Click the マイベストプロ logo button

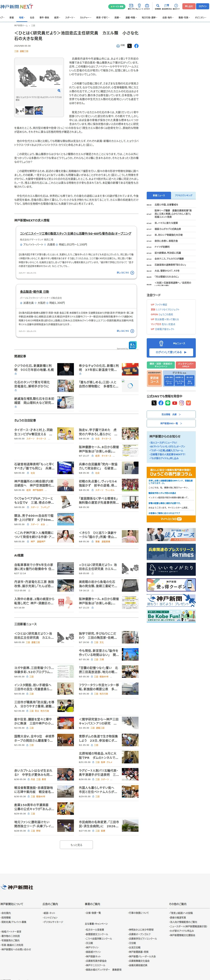pos(171,519)
